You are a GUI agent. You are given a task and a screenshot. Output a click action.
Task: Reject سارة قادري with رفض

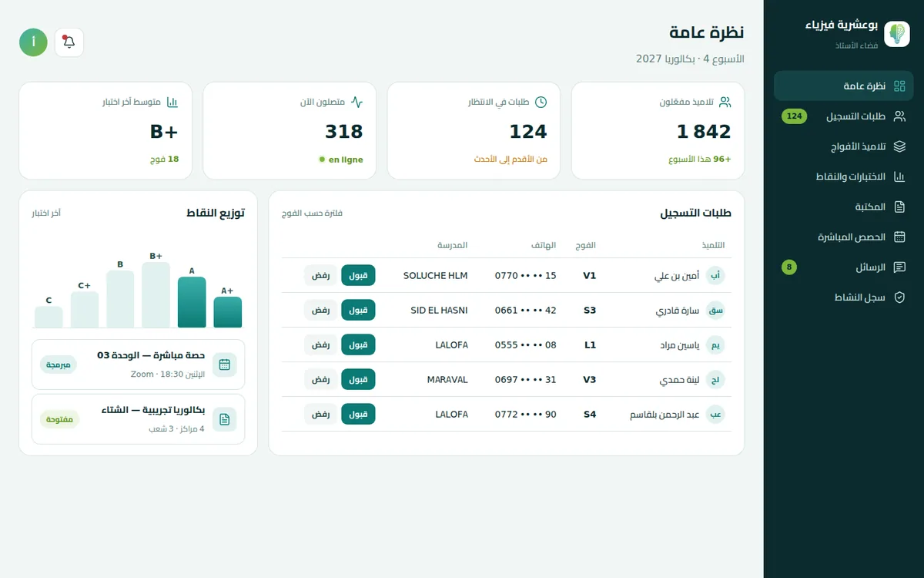tap(321, 311)
